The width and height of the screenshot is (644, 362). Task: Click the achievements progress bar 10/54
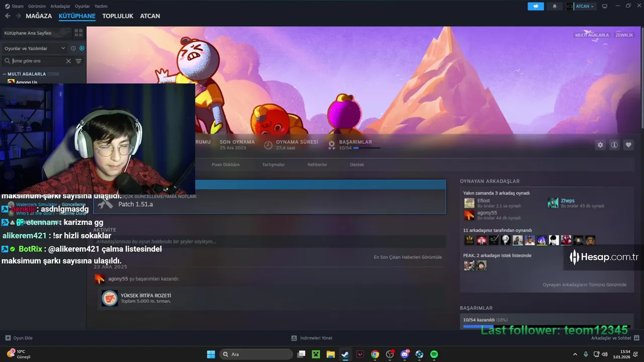547,326
